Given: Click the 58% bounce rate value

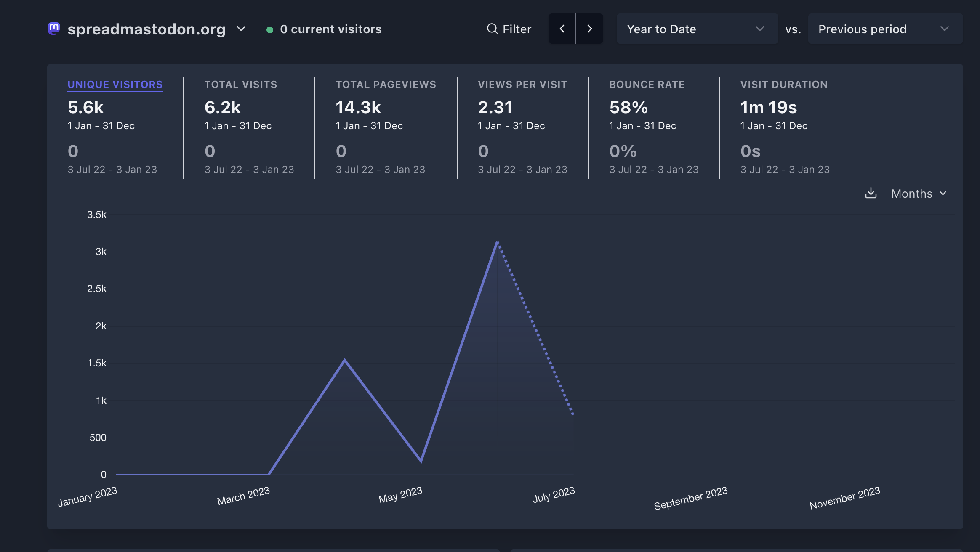Looking at the screenshot, I should click(x=628, y=107).
